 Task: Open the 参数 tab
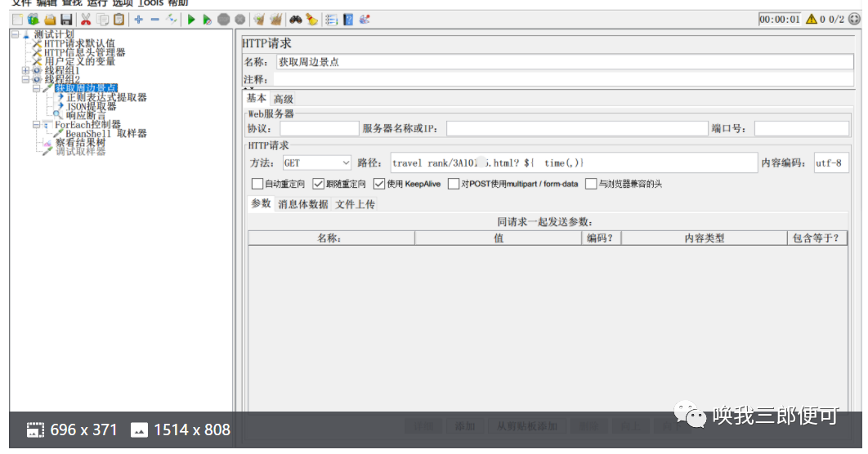(261, 203)
